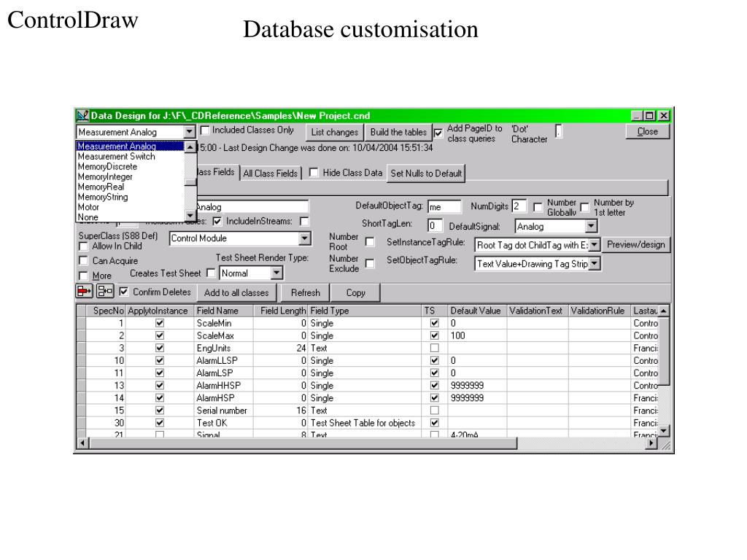Image resolution: width=747 pixels, height=560 pixels.
Task: Select row header of Test OK row
Action: pyautogui.click(x=82, y=423)
